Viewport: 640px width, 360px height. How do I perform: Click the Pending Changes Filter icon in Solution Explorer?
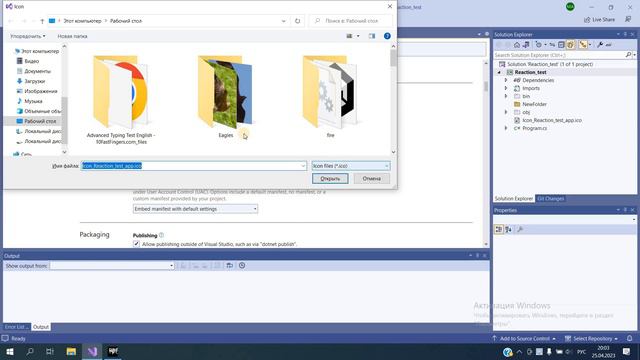pyautogui.click(x=539, y=45)
